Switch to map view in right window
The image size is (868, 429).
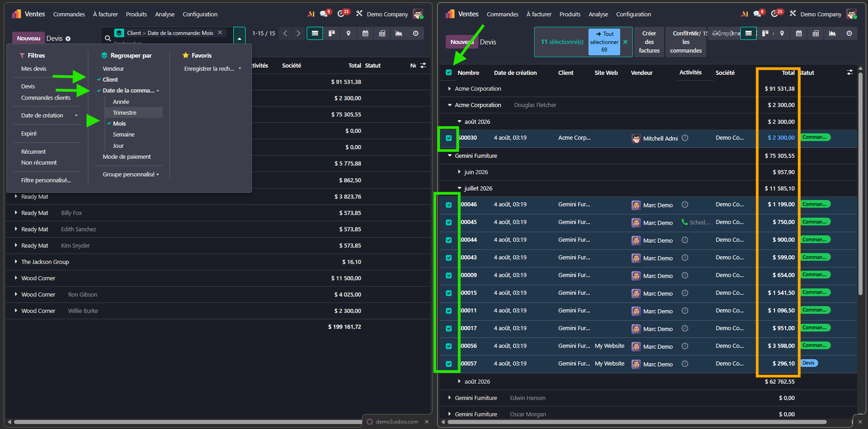pos(782,33)
